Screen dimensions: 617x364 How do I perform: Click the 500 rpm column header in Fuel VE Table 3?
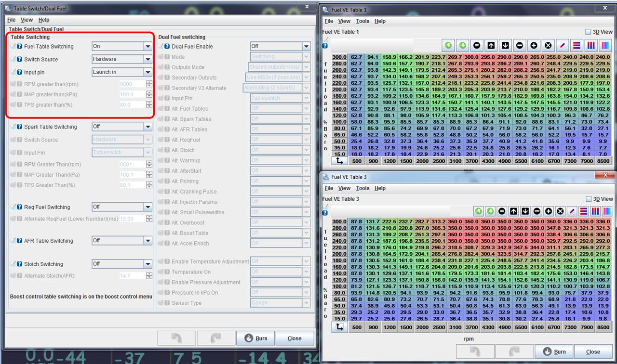pyautogui.click(x=357, y=327)
